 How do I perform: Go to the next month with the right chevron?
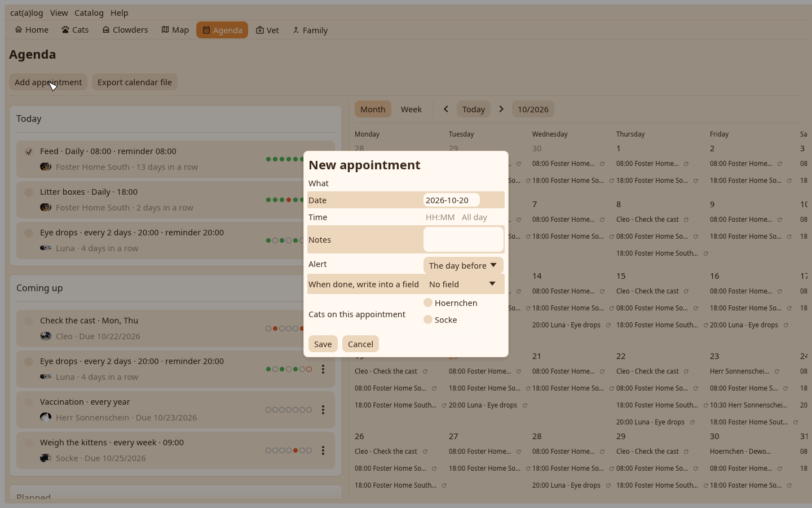coord(501,109)
